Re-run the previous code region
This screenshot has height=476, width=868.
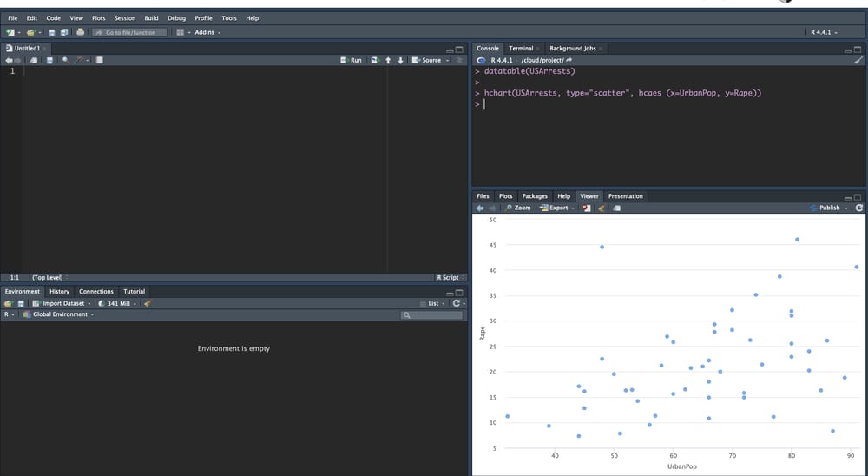(375, 61)
